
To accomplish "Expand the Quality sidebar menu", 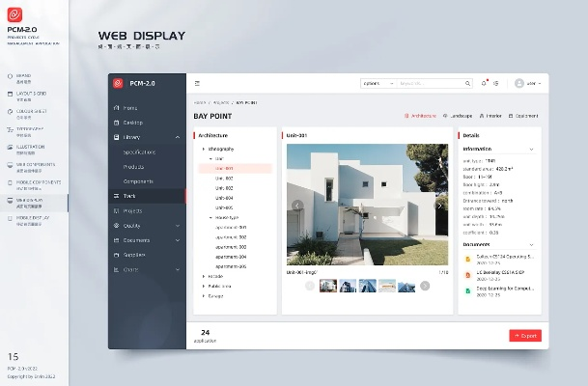I will pos(178,225).
